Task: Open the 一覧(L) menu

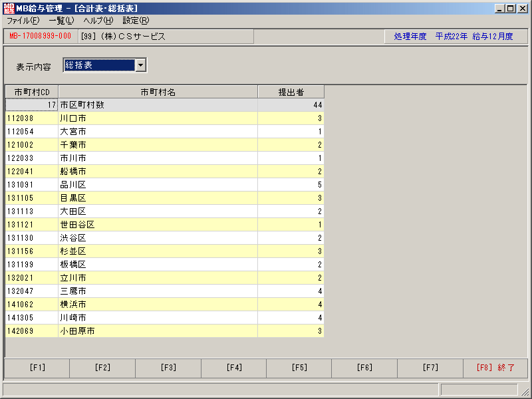Action: point(61,21)
